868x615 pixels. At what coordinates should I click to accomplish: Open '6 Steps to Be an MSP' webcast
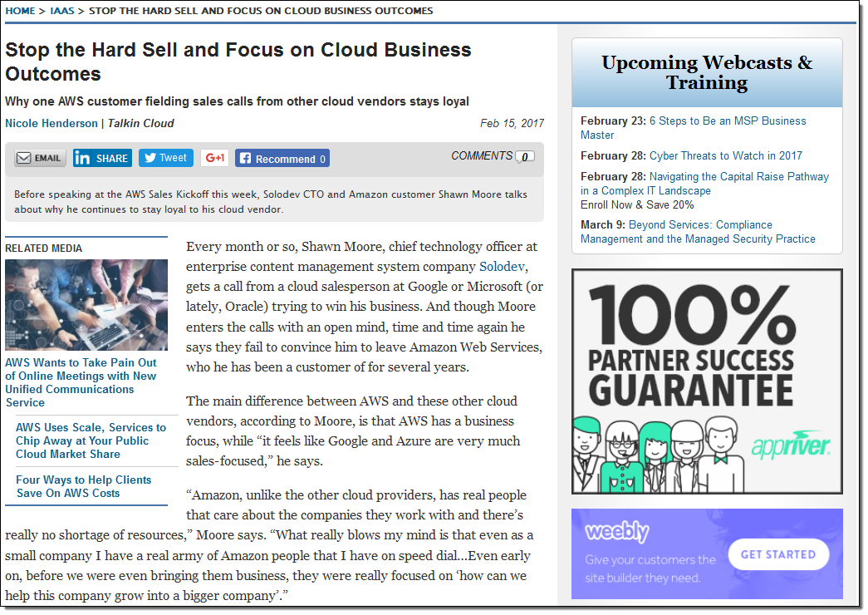tap(693, 128)
